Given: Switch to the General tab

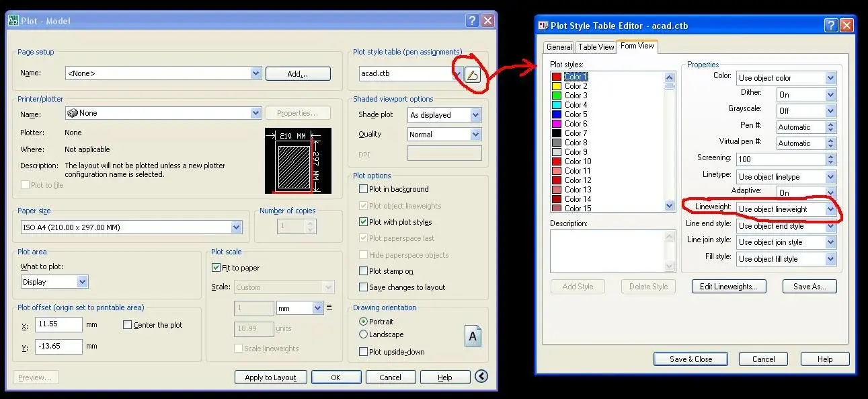Looking at the screenshot, I should (559, 47).
